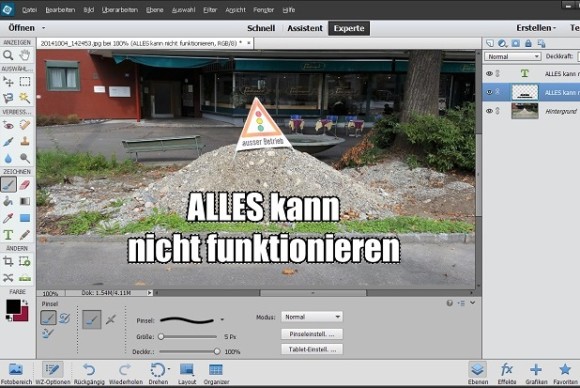
Task: Select the Hand tool
Action: 25,55
